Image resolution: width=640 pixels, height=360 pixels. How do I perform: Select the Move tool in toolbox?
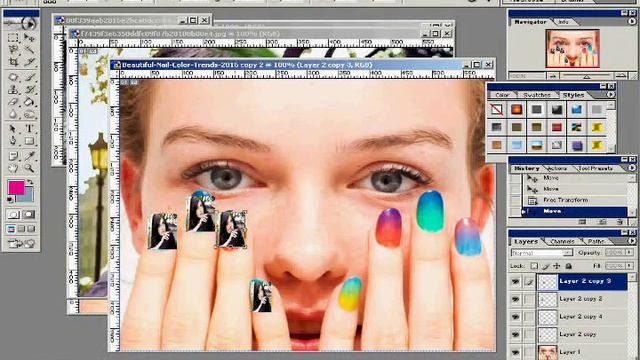tap(29, 38)
